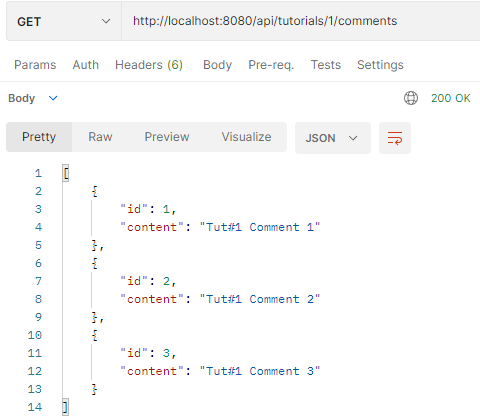This screenshot has height=420, width=480.
Task: Toggle the word wrap icon
Action: (x=395, y=138)
